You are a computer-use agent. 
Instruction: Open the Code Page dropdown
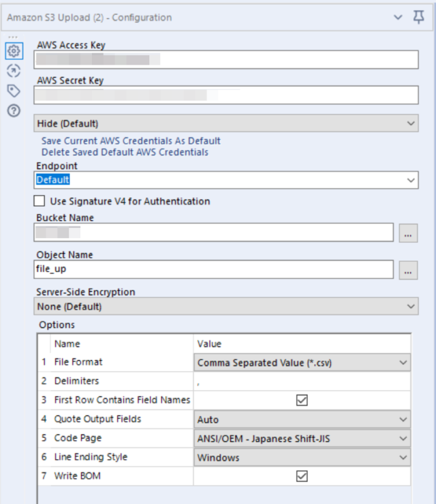point(302,439)
